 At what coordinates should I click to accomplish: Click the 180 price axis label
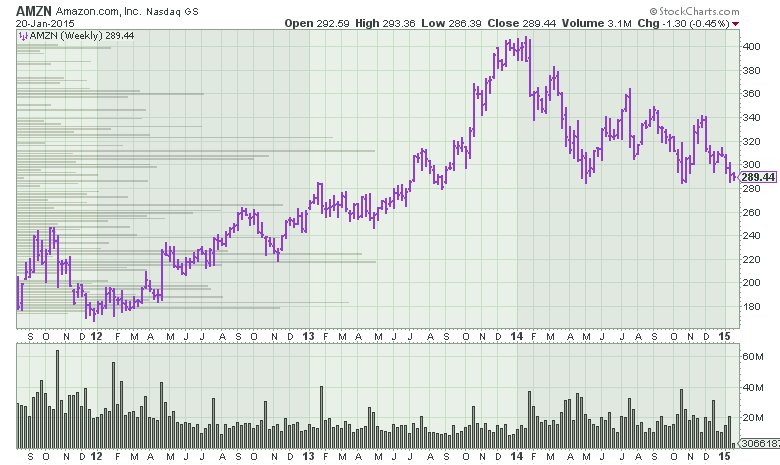(751, 307)
